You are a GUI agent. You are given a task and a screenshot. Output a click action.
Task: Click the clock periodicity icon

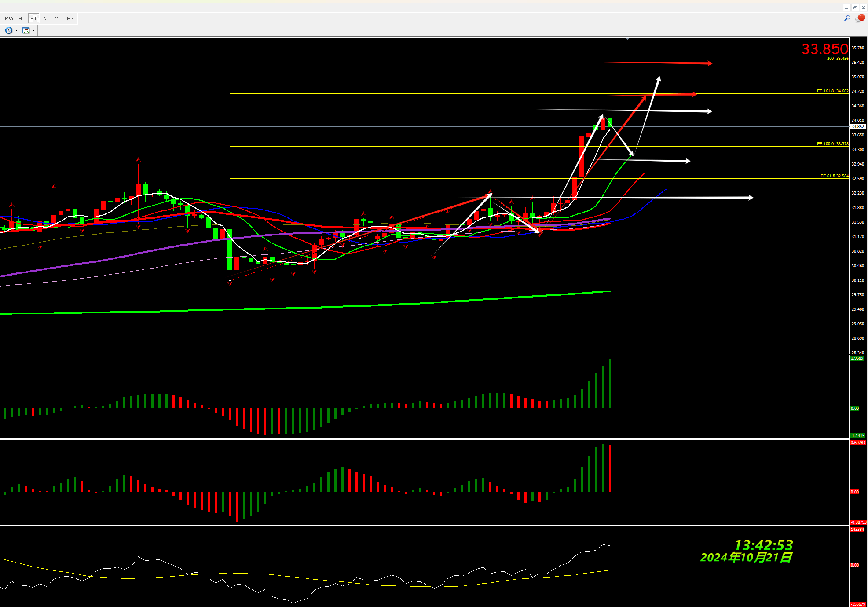point(9,30)
